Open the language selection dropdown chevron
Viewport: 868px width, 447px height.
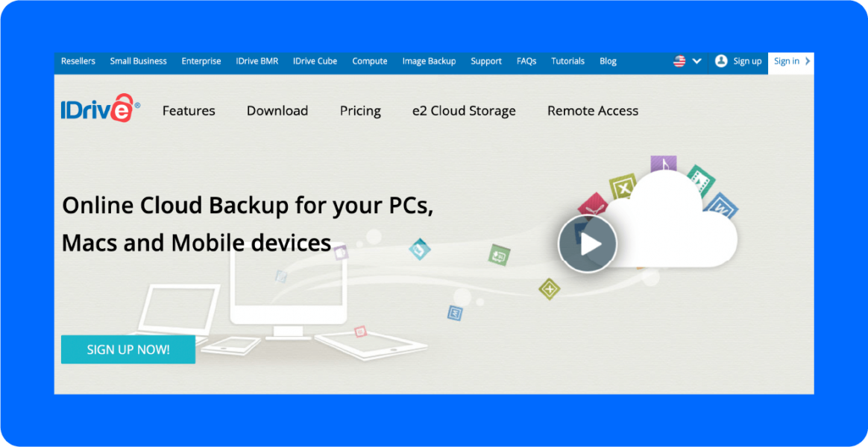(x=696, y=61)
